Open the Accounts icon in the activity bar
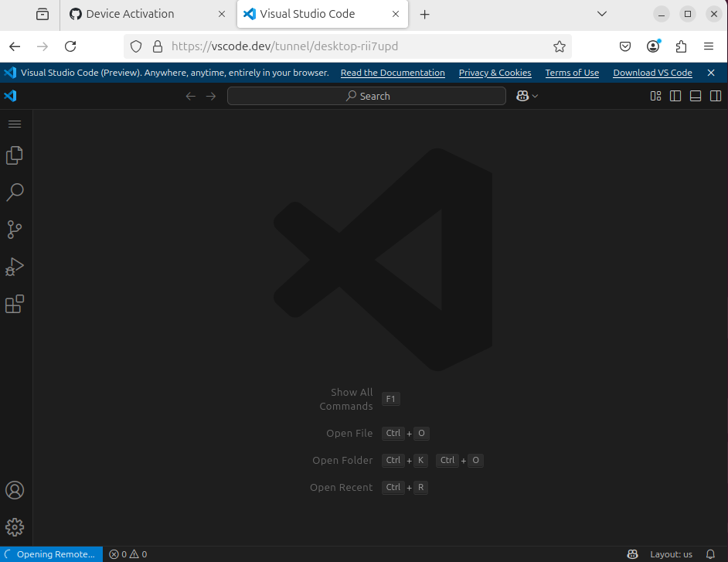Viewport: 728px width, 562px height. [x=14, y=489]
